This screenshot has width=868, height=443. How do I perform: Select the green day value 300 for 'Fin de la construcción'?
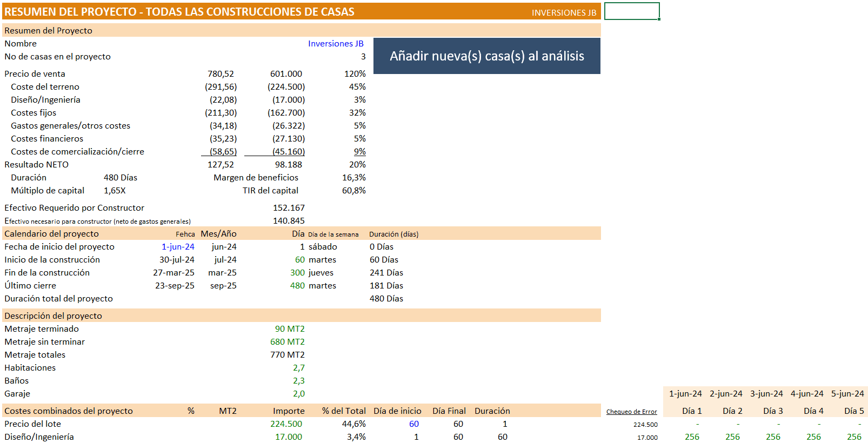(x=297, y=273)
